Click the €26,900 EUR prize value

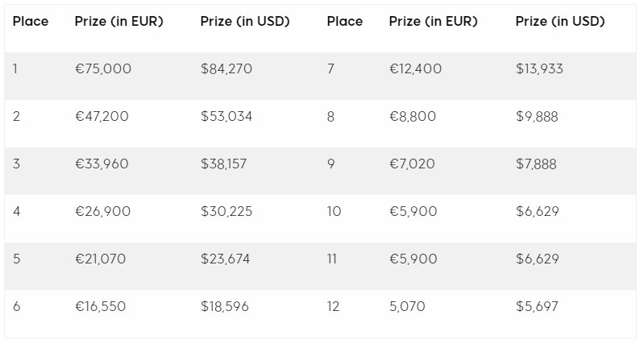(102, 212)
